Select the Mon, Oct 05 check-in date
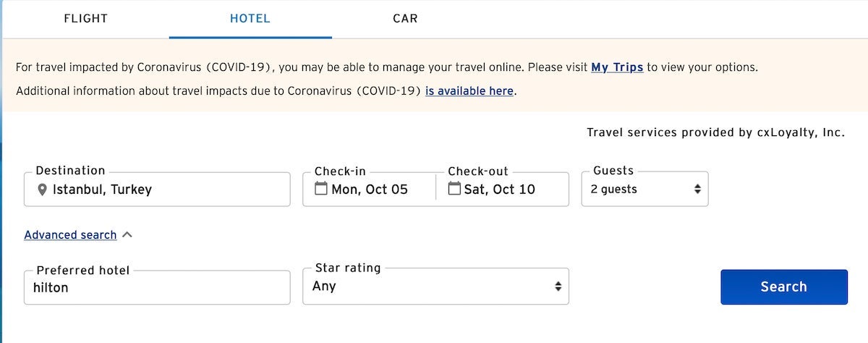The image size is (868, 343). pyautogui.click(x=370, y=190)
